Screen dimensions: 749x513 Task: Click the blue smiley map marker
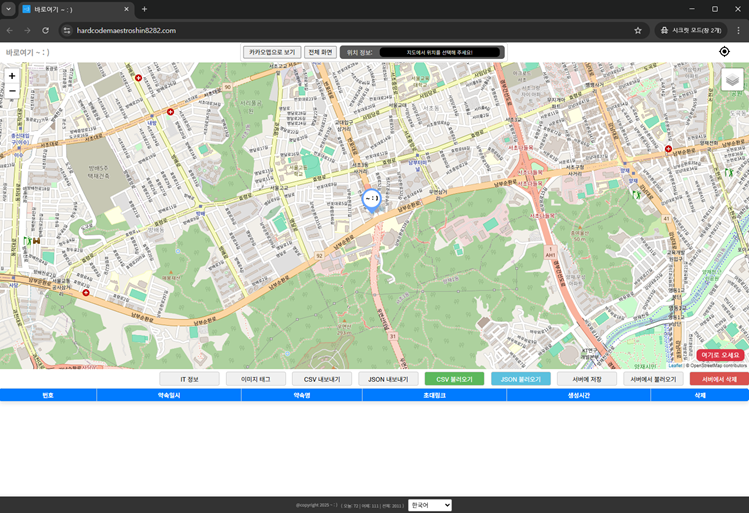click(x=371, y=201)
